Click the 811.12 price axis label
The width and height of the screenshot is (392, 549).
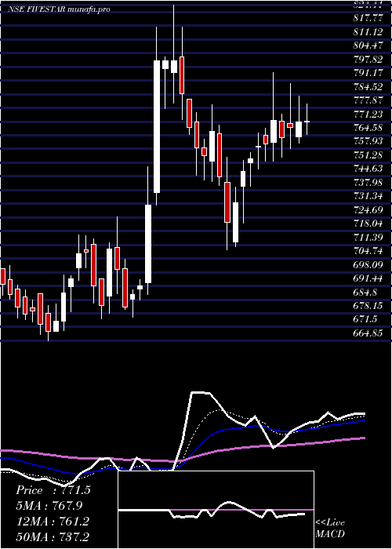tap(368, 31)
